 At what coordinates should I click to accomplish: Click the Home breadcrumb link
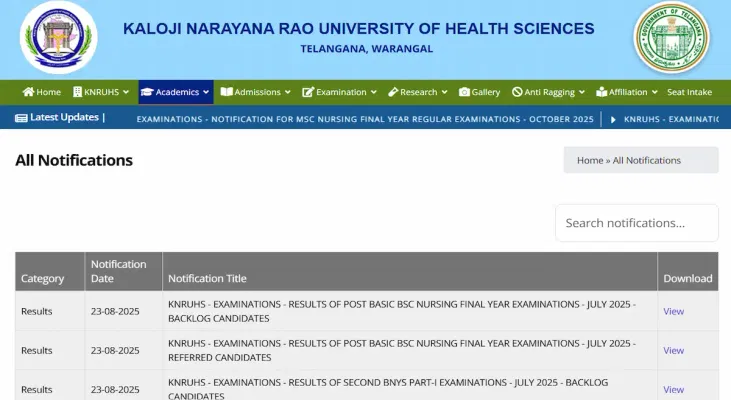point(590,160)
